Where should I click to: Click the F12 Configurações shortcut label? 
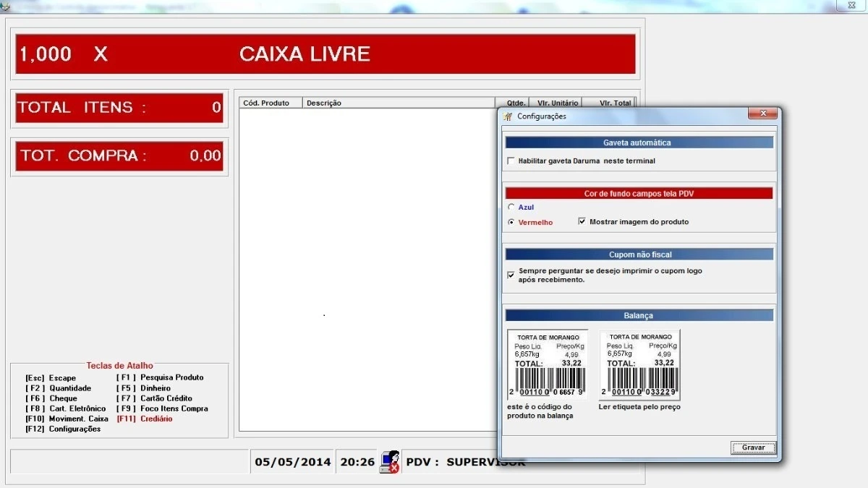pos(63,429)
